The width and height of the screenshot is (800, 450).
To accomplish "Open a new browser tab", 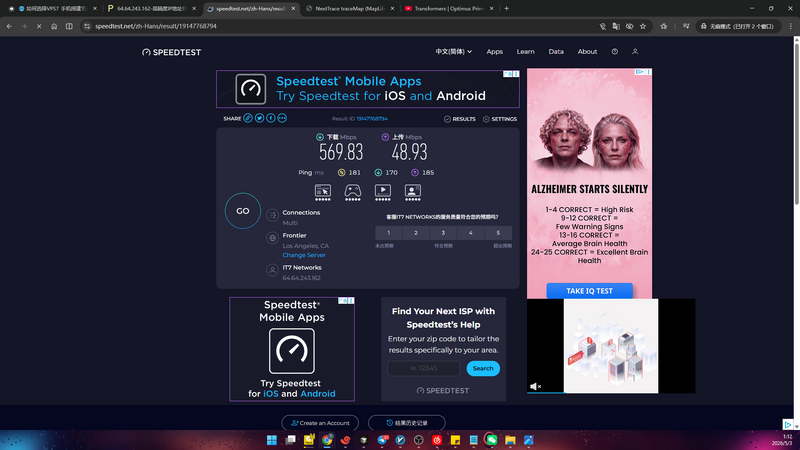I will (x=507, y=9).
